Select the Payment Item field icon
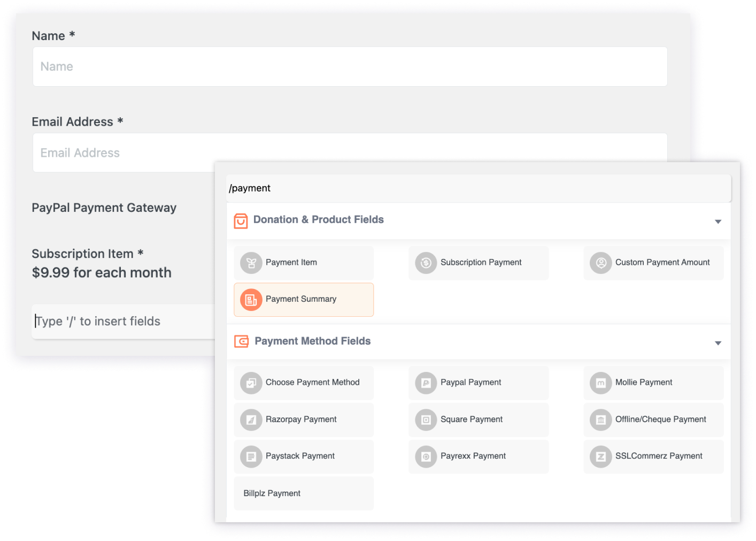 point(251,263)
